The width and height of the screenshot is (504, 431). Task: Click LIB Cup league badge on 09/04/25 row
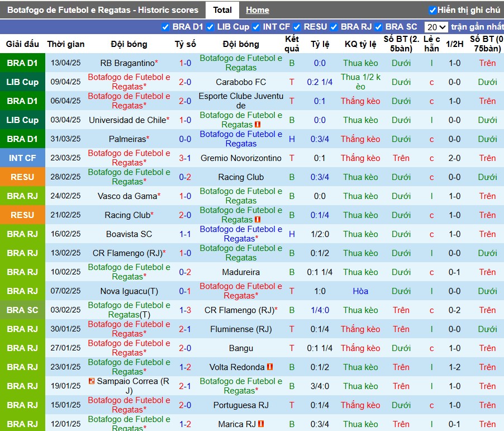[x=22, y=82]
